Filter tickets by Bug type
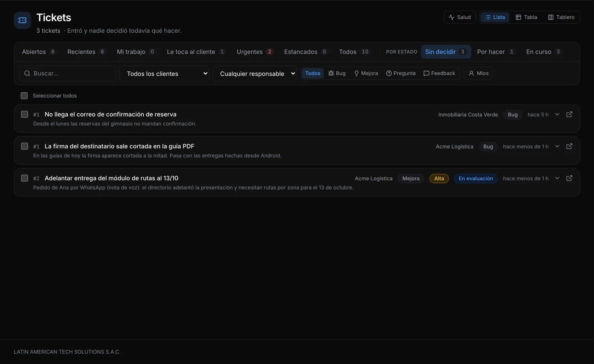 (337, 73)
